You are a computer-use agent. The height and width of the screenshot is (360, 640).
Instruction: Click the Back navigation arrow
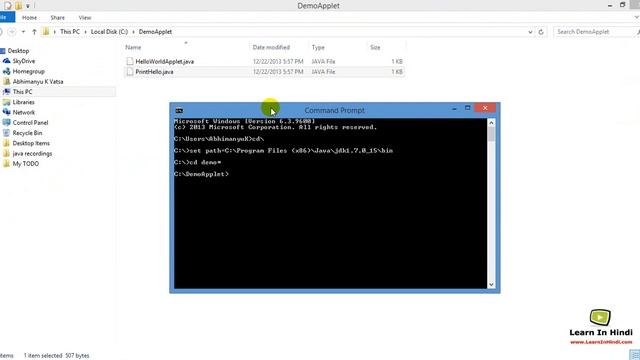(x=1, y=31)
